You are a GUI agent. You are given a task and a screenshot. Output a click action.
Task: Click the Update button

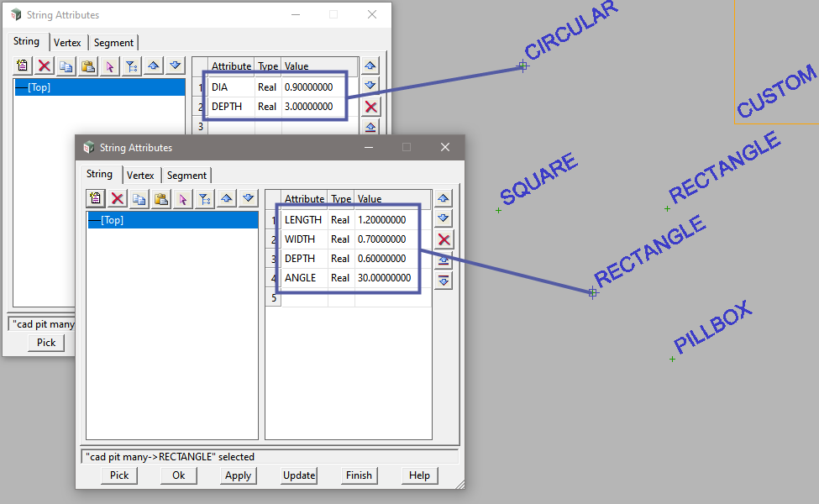click(x=299, y=475)
